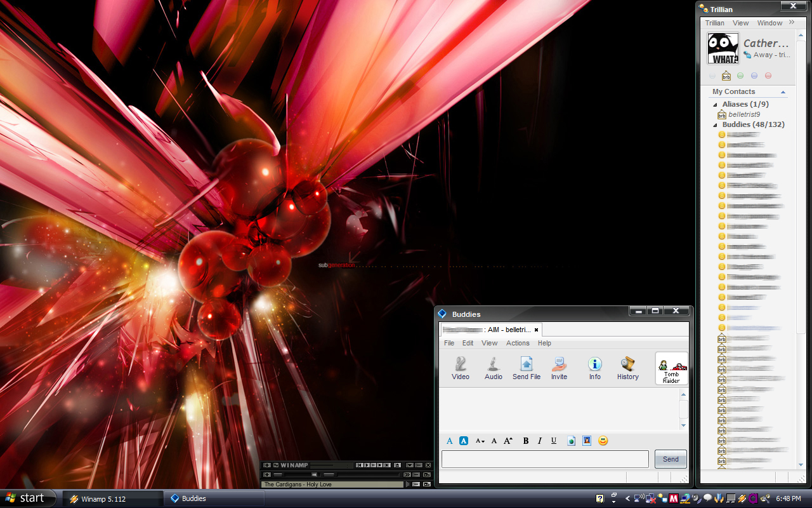Screen dimensions: 812x508
Task: Change the font text color (blue A)
Action: click(x=450, y=441)
